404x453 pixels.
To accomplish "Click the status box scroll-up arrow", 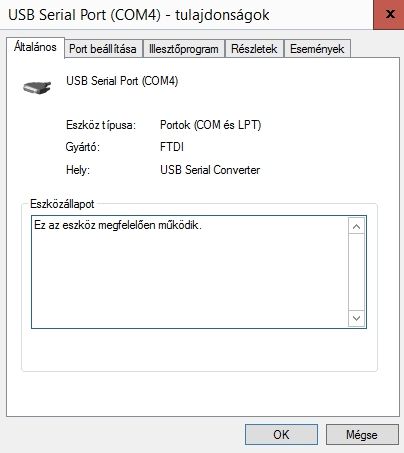I will point(356,227).
